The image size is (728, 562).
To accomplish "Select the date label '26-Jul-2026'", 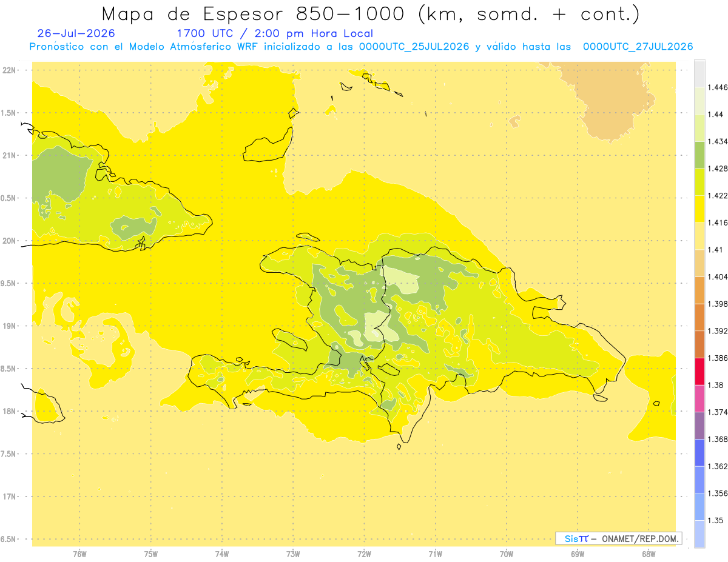I will pos(76,33).
